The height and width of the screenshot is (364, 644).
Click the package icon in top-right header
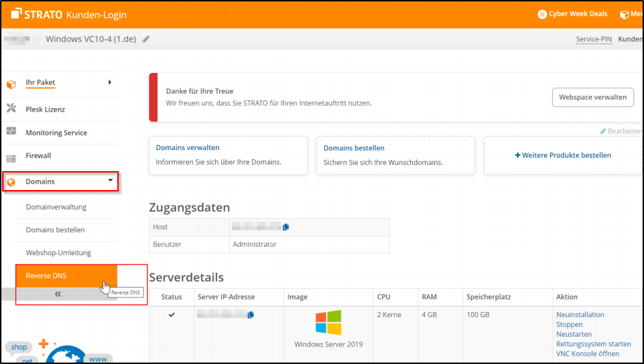(624, 14)
